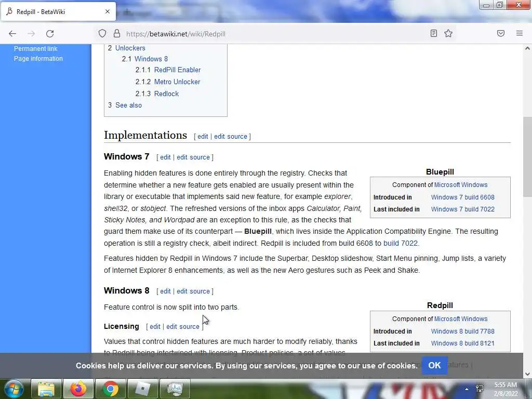Open build 7022 link in paragraph
The image size is (532, 399).
(401, 243)
